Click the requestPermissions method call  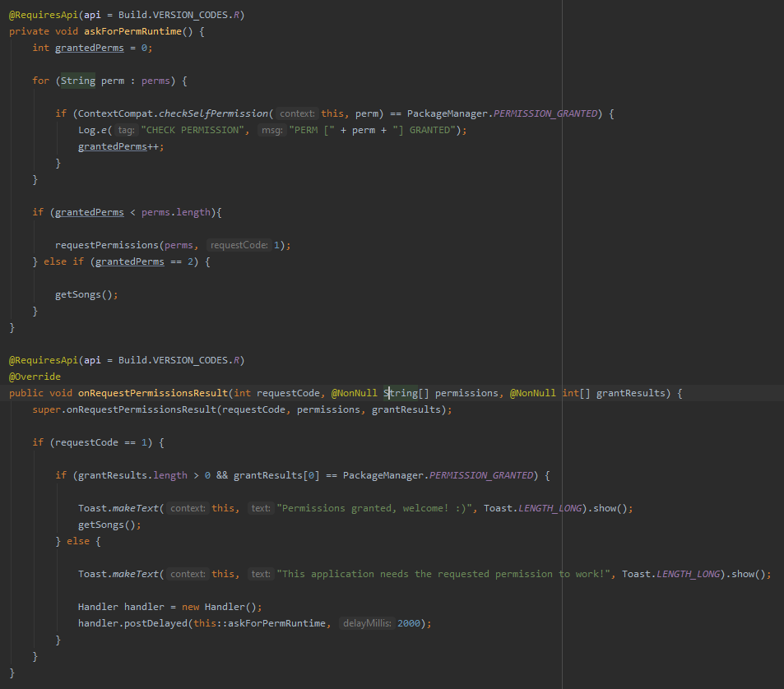(106, 245)
